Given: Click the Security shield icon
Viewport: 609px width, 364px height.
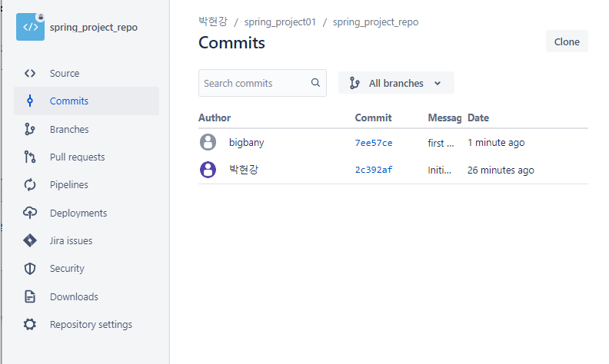Looking at the screenshot, I should click(30, 269).
